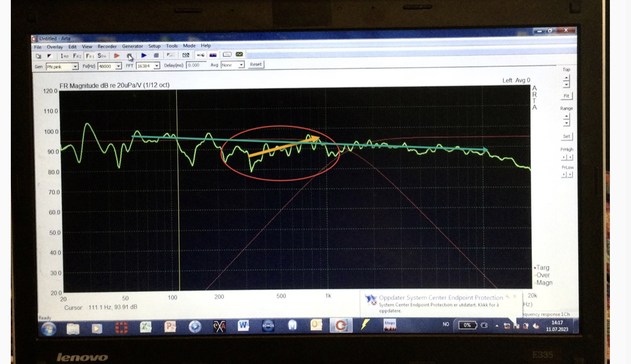
Task: Open the Steps app from taskbar
Action: [x=390, y=325]
